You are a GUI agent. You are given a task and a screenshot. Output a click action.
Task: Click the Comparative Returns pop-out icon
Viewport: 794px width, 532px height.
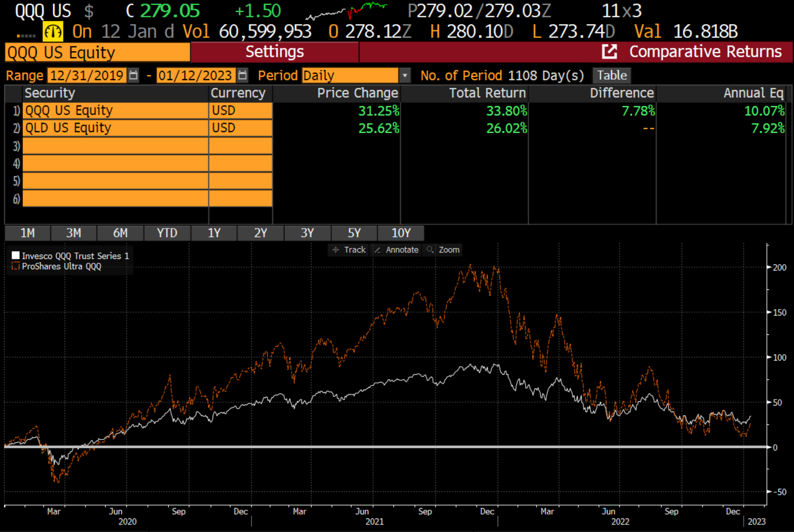pos(609,52)
